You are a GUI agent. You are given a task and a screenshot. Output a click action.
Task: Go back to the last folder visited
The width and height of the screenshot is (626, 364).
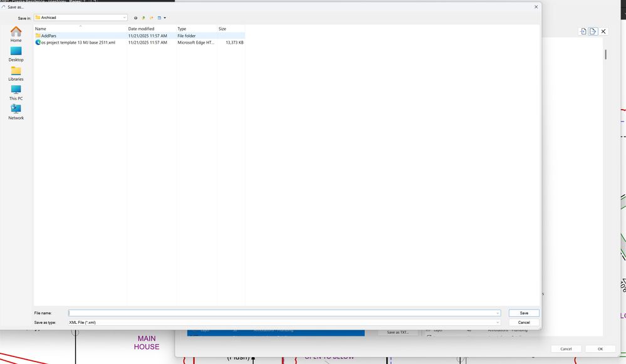pos(136,18)
